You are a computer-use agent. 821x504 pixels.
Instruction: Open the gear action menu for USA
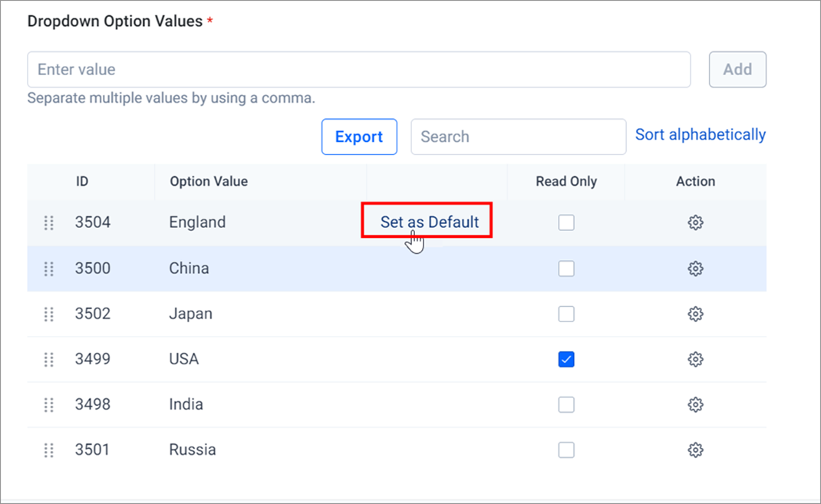coord(695,359)
